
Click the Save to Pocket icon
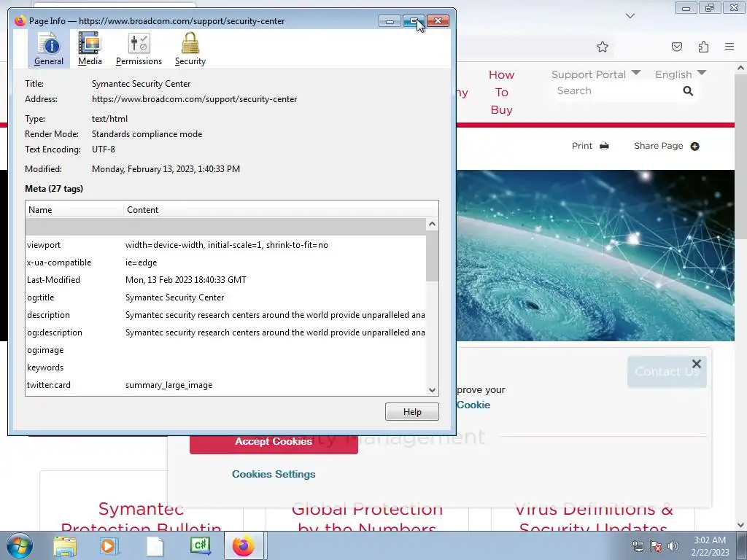[677, 47]
